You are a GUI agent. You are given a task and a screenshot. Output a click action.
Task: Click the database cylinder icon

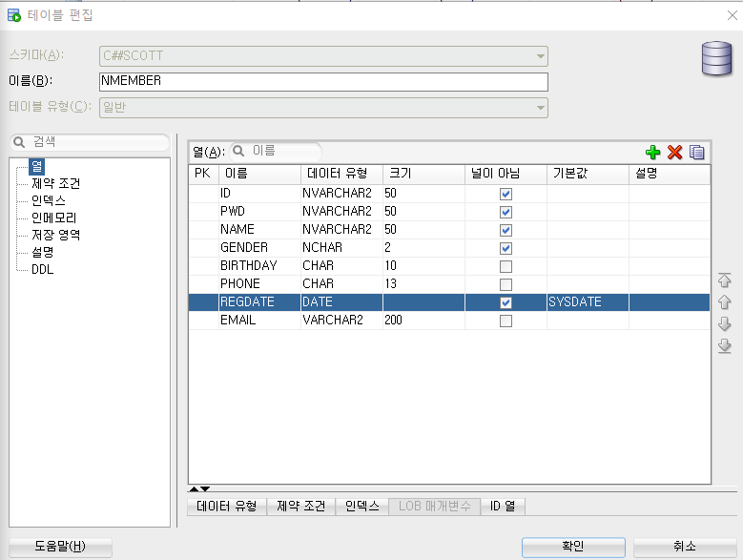(716, 58)
